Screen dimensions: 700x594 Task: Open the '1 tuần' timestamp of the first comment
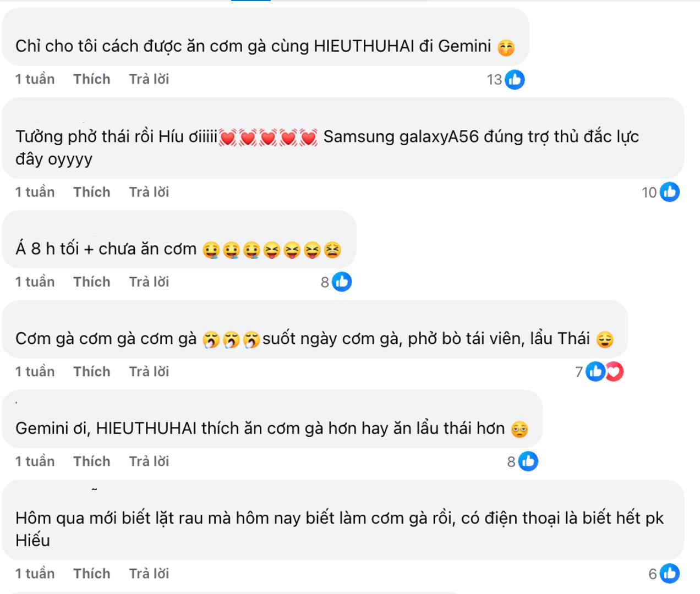[34, 79]
